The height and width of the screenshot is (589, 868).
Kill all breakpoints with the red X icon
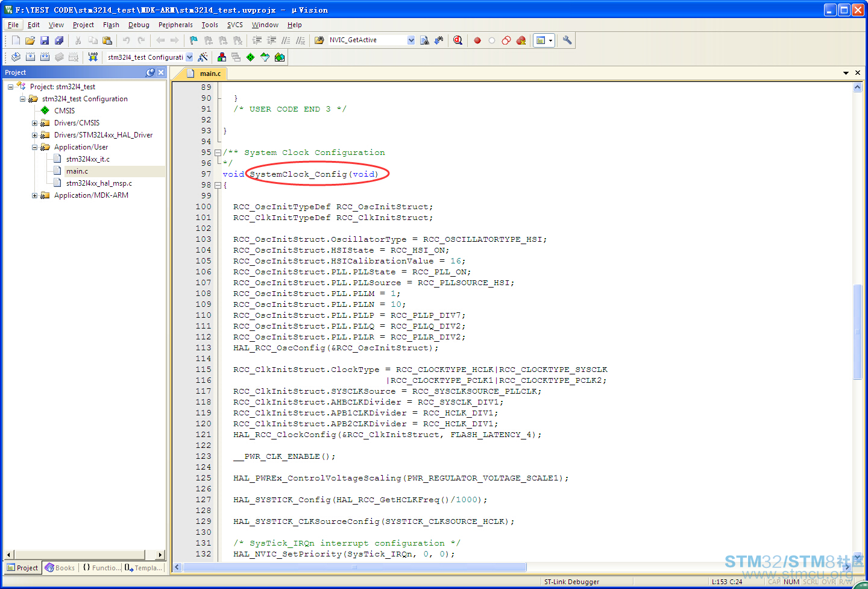tap(521, 40)
